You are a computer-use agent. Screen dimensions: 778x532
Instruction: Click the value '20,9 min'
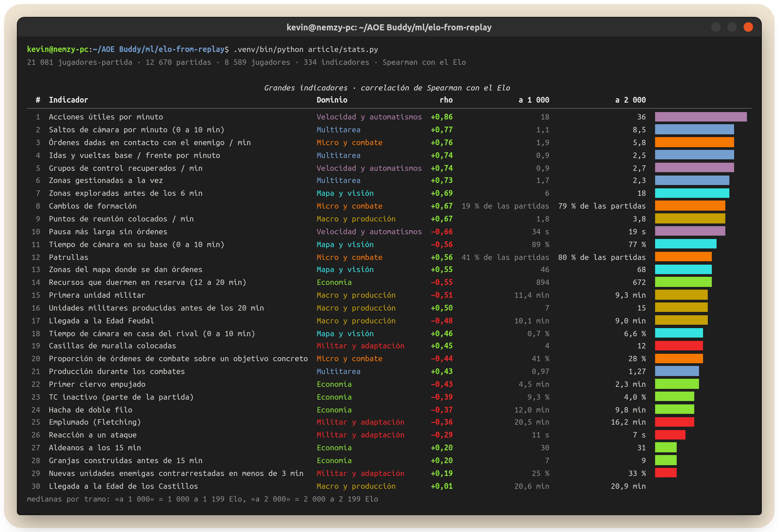tap(628, 486)
